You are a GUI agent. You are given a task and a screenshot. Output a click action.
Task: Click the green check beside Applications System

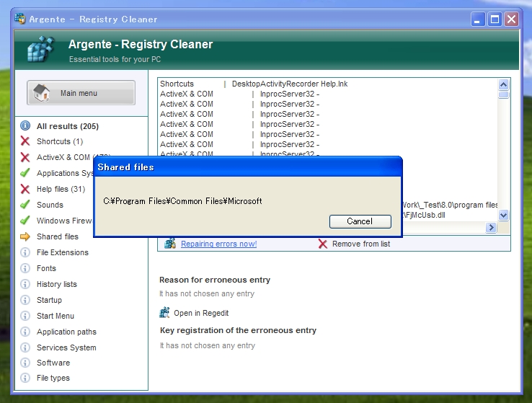(25, 173)
